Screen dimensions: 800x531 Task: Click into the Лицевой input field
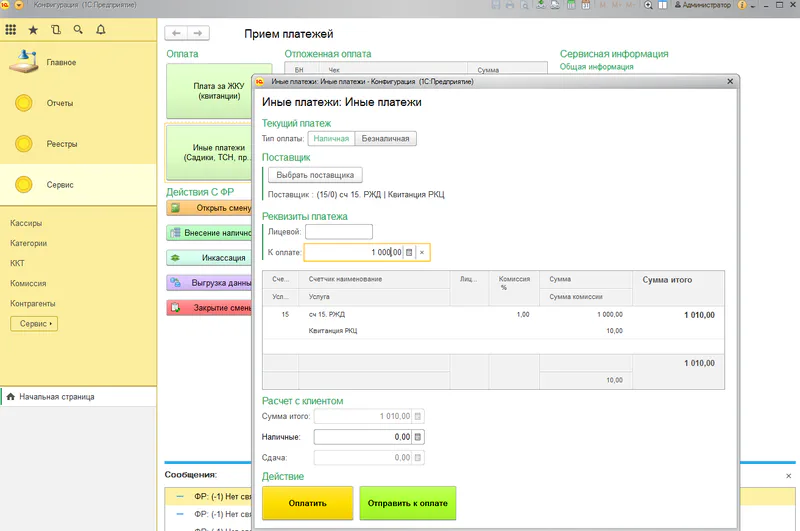coord(338,232)
